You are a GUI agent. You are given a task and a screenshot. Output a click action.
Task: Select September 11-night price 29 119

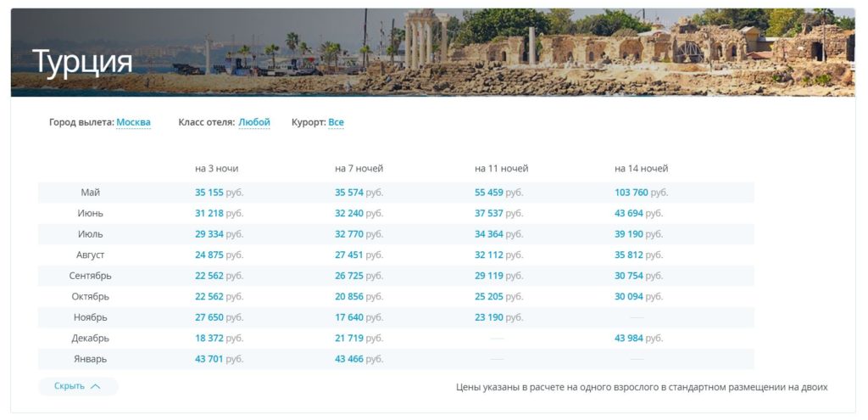[x=489, y=276]
